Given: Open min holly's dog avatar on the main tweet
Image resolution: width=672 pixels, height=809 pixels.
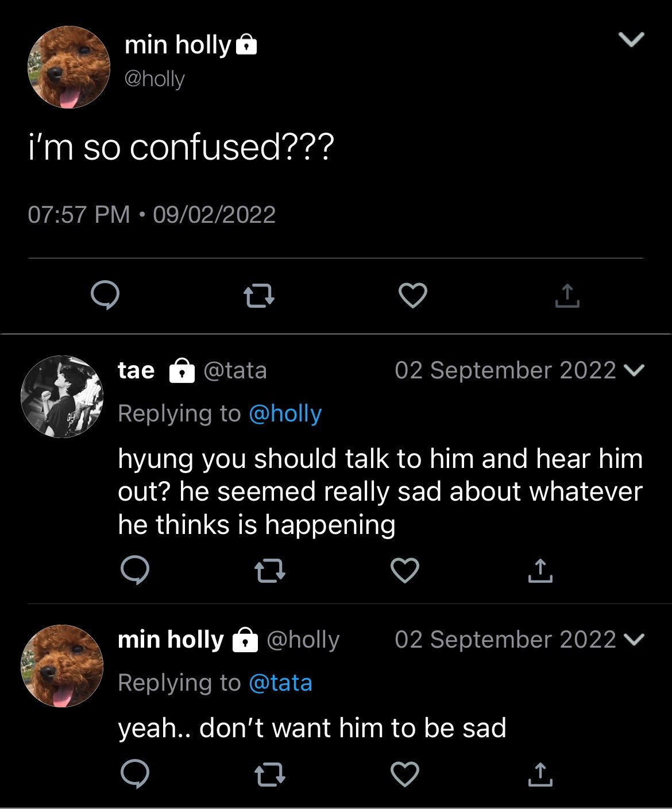Looking at the screenshot, I should pos(69,67).
